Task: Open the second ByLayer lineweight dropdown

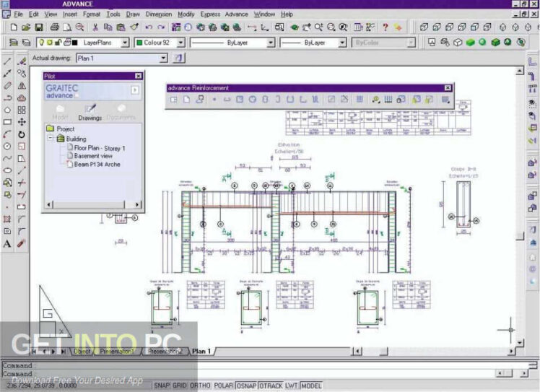Action: click(342, 43)
